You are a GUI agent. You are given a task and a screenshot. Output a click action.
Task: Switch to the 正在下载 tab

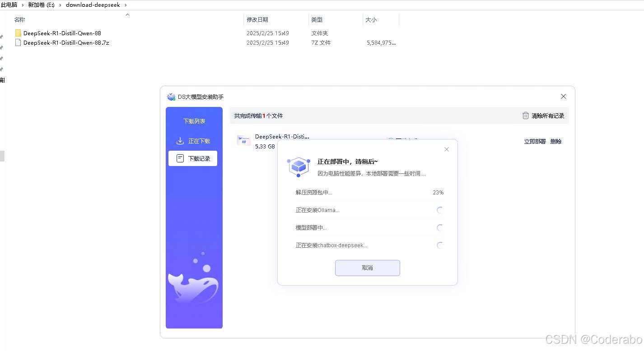pyautogui.click(x=193, y=141)
